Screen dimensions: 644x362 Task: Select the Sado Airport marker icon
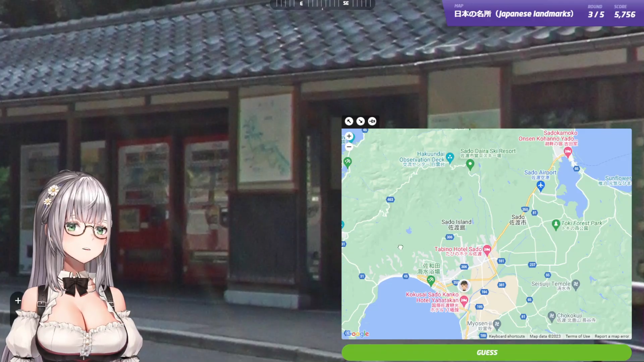click(x=540, y=185)
